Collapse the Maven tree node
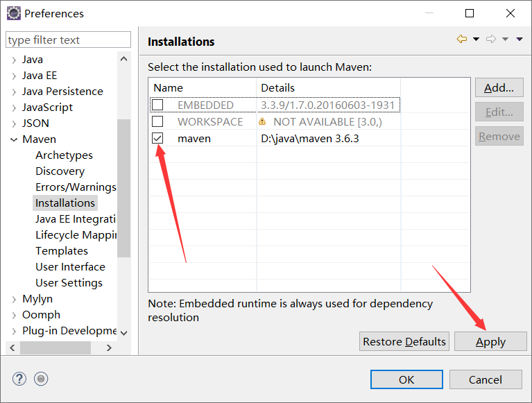The image size is (532, 403). tap(14, 139)
